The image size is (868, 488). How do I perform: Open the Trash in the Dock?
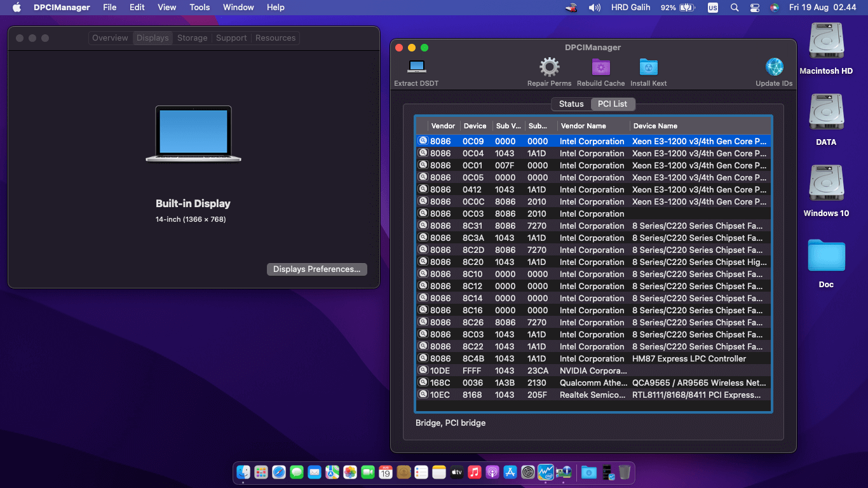(x=625, y=472)
